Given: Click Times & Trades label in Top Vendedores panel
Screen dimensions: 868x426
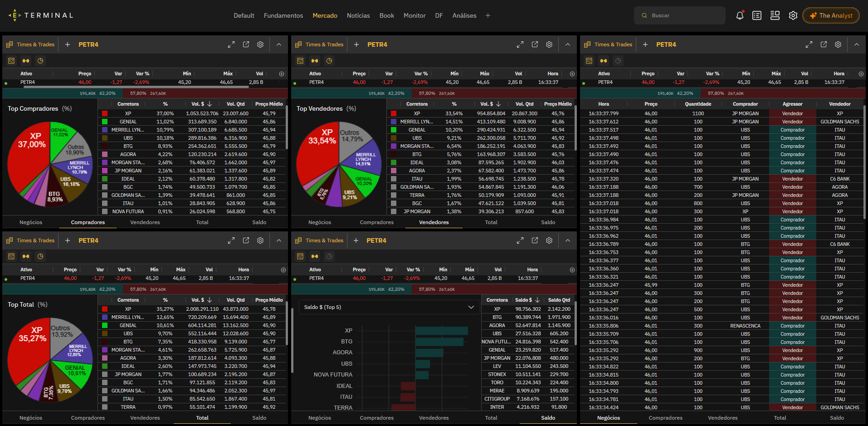Looking at the screenshot, I should coord(324,44).
